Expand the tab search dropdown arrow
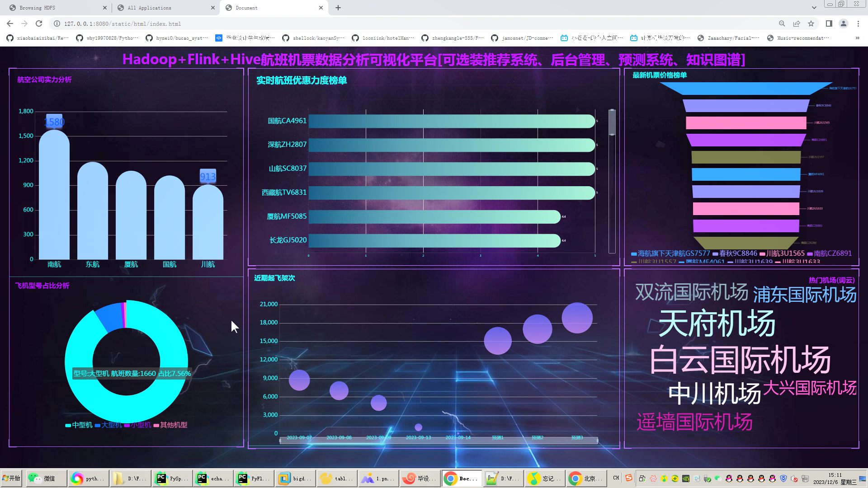The width and height of the screenshot is (868, 488). click(814, 8)
